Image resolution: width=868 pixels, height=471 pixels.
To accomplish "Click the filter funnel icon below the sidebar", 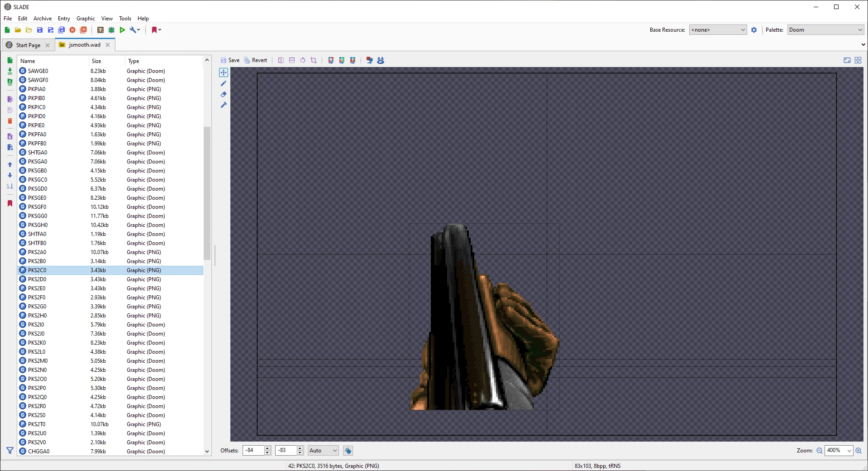I will click(10, 451).
